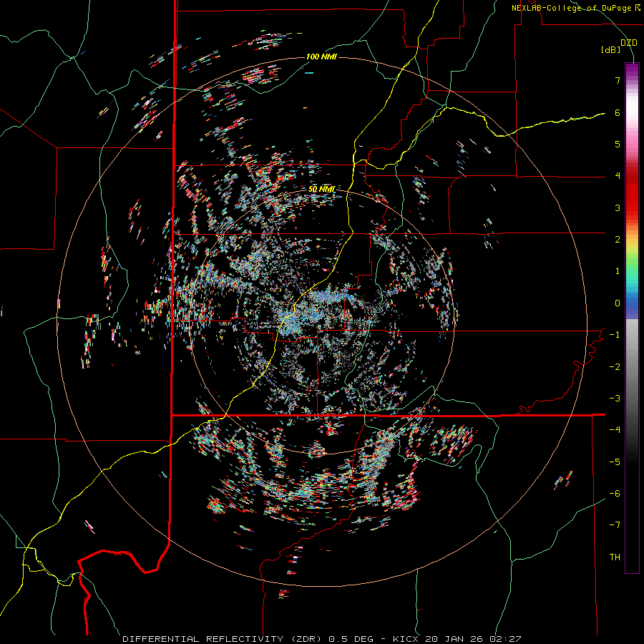This screenshot has width=644, height=644.
Task: Click the NEXLAB-College of DuPage credit text
Action: pos(576,8)
